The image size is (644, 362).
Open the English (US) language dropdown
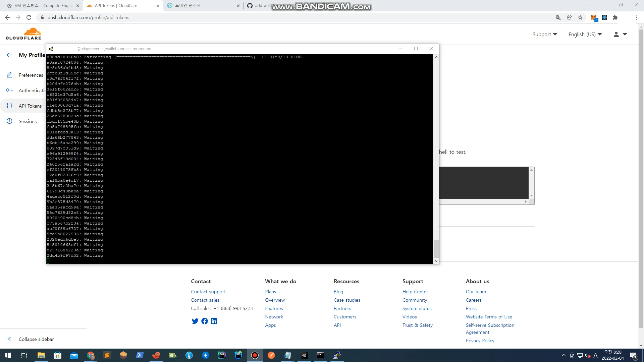point(585,34)
